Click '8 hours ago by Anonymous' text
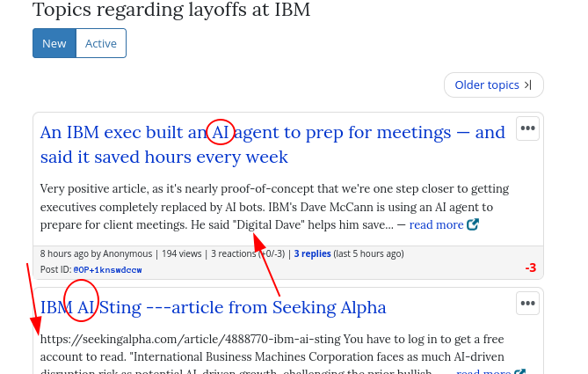The height and width of the screenshot is (374, 588). pos(96,253)
